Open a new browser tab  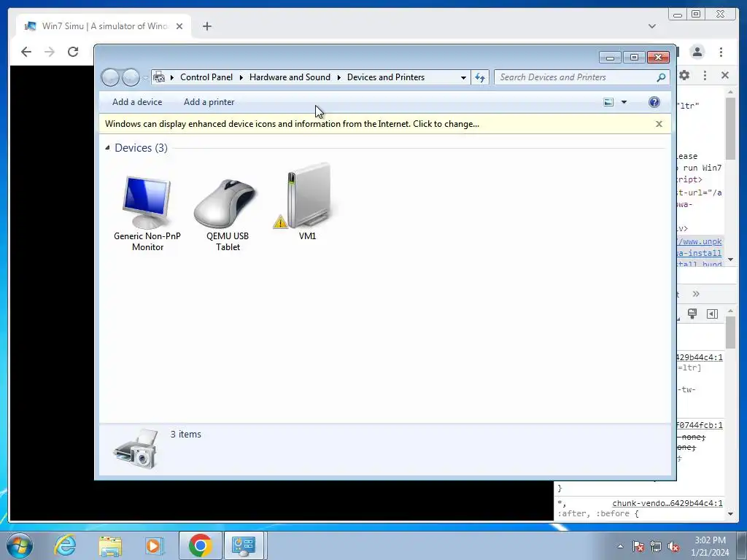pos(206,26)
